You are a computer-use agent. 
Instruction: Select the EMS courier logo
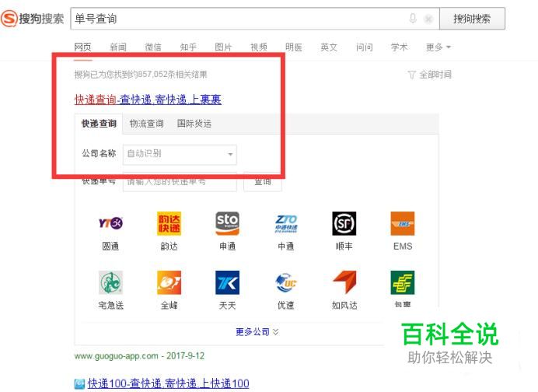click(x=403, y=223)
